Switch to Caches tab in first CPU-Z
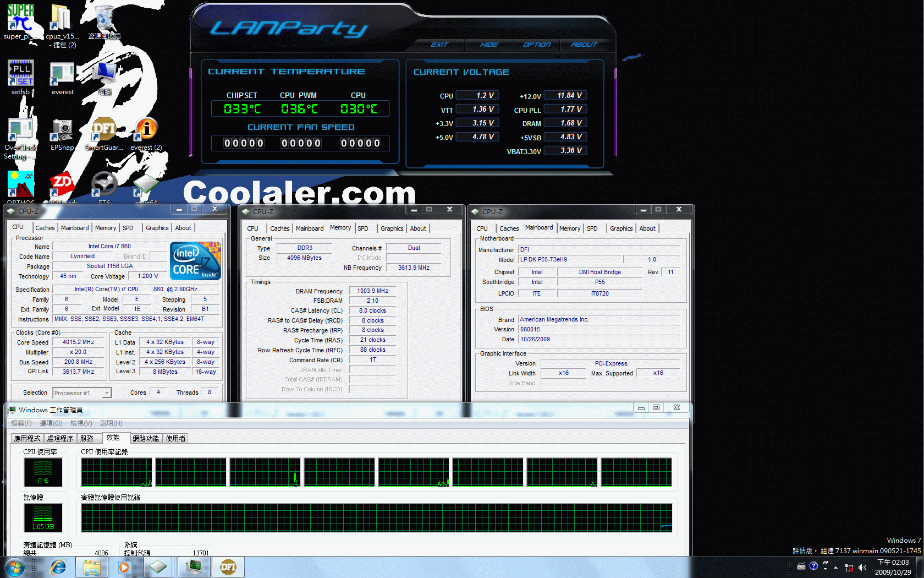The image size is (924, 578). (45, 228)
